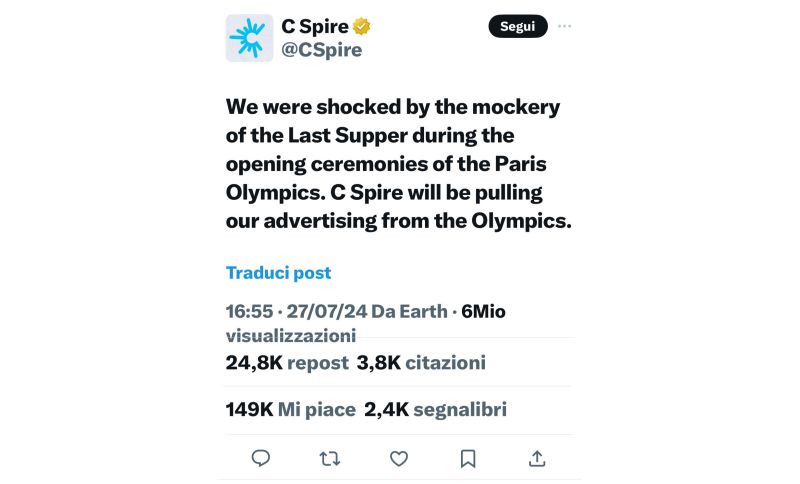
Task: Click the 16:55 timestamp
Action: (249, 312)
